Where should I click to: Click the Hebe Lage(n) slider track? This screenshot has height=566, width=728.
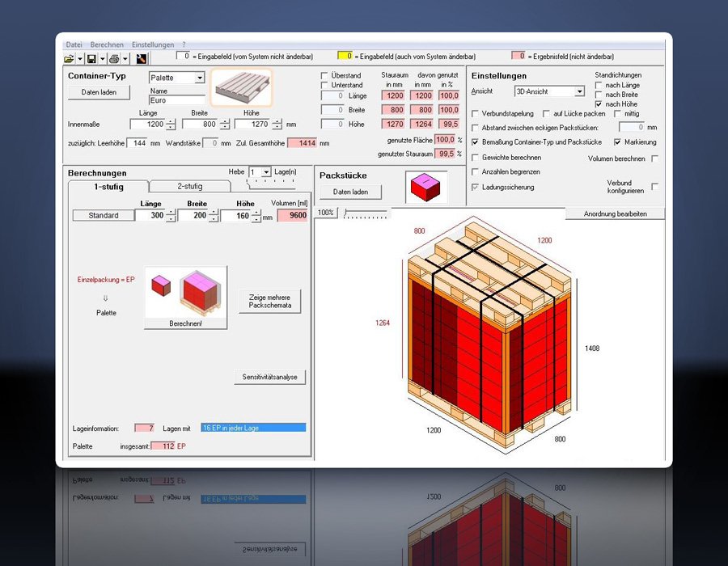pyautogui.click(x=272, y=184)
